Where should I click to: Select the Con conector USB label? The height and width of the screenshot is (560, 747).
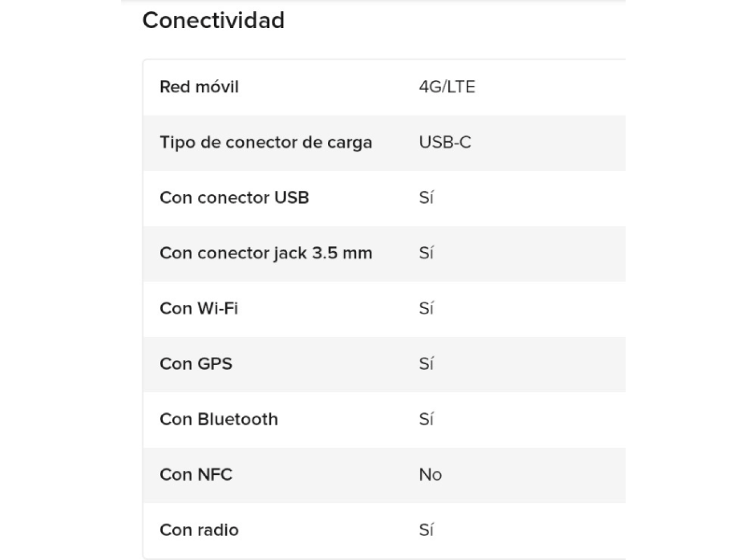coord(234,198)
